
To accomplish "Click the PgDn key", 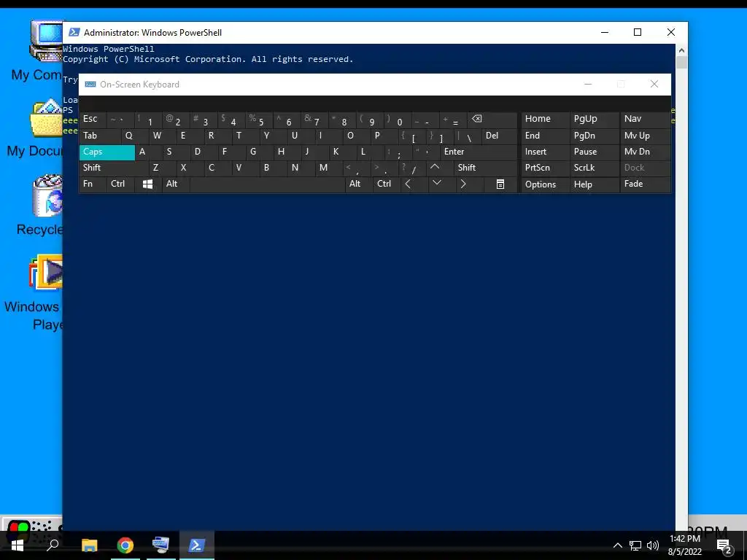I will 595,136.
